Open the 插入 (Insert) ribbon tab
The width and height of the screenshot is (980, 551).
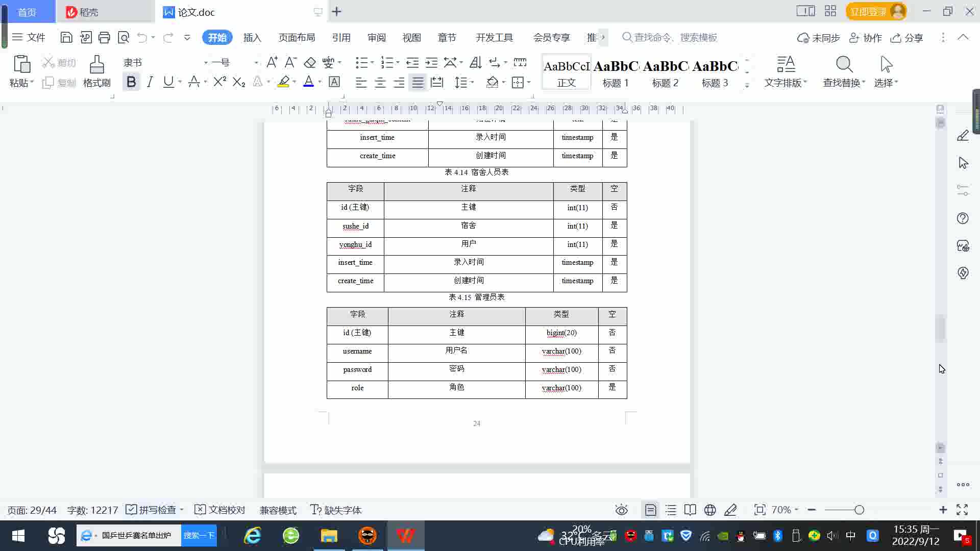coord(252,37)
